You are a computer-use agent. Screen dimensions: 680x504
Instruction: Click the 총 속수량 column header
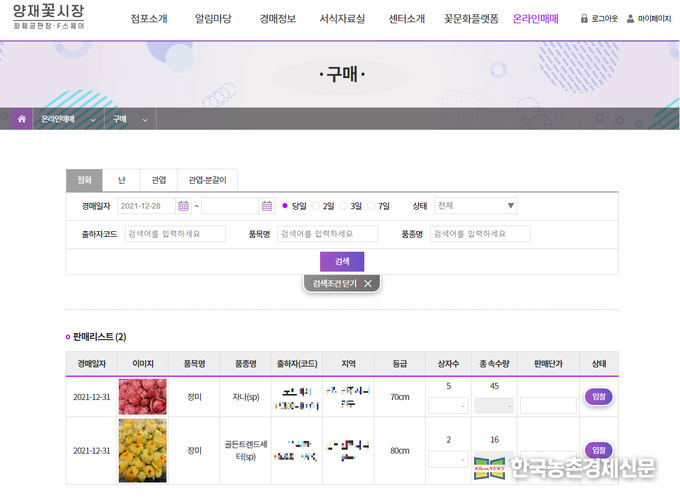coord(494,363)
